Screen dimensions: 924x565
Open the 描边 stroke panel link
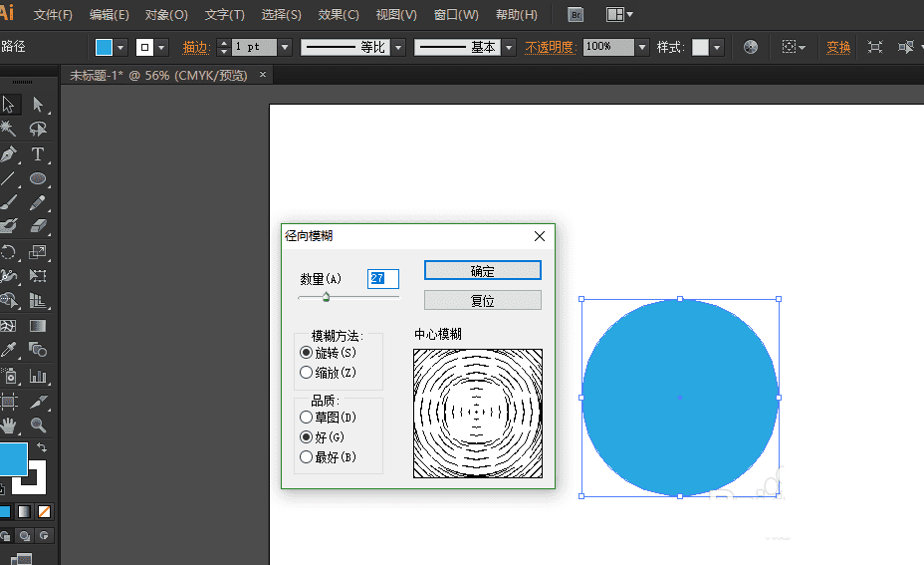pos(196,47)
